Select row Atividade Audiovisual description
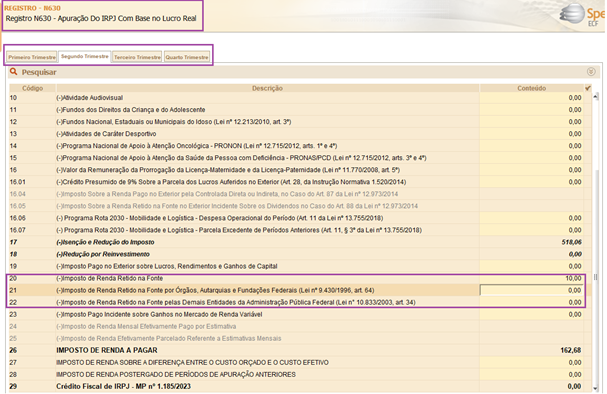The height and width of the screenshot is (394, 607). click(x=89, y=98)
